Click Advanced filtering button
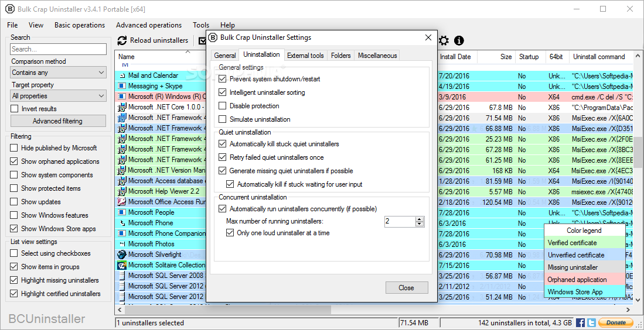644x330 pixels. click(x=57, y=121)
